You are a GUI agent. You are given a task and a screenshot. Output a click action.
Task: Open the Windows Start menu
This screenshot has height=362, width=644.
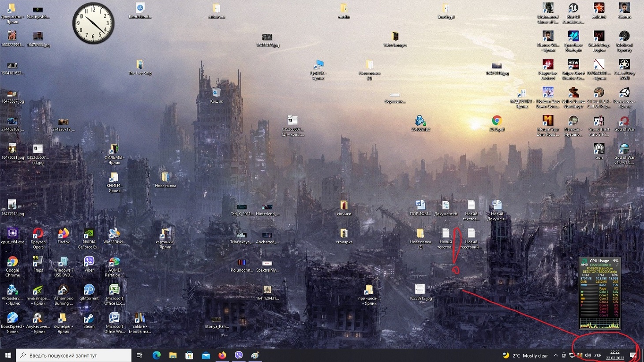click(x=8, y=355)
